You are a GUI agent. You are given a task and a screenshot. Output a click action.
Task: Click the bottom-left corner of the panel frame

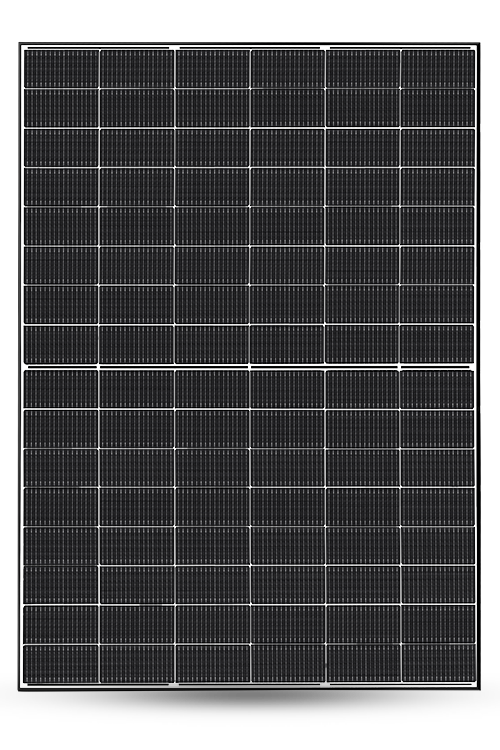pyautogui.click(x=21, y=688)
